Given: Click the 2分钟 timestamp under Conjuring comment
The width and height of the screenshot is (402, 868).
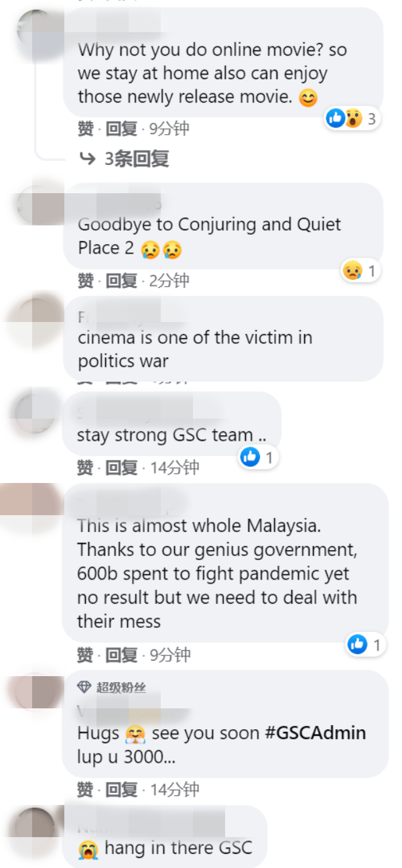Looking at the screenshot, I should [169, 280].
